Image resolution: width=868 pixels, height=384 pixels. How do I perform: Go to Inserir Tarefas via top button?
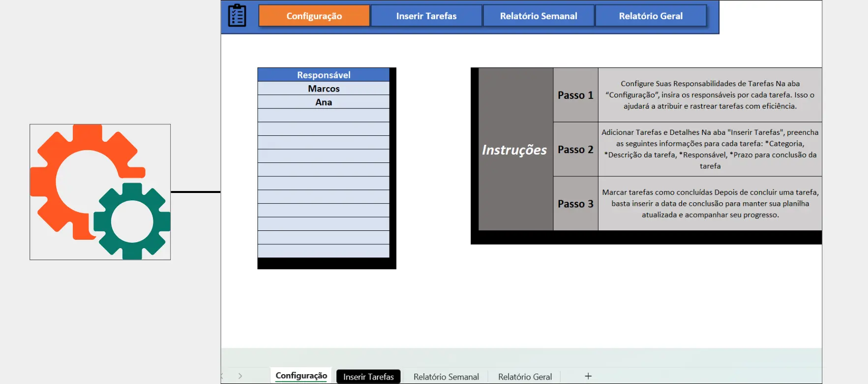426,16
